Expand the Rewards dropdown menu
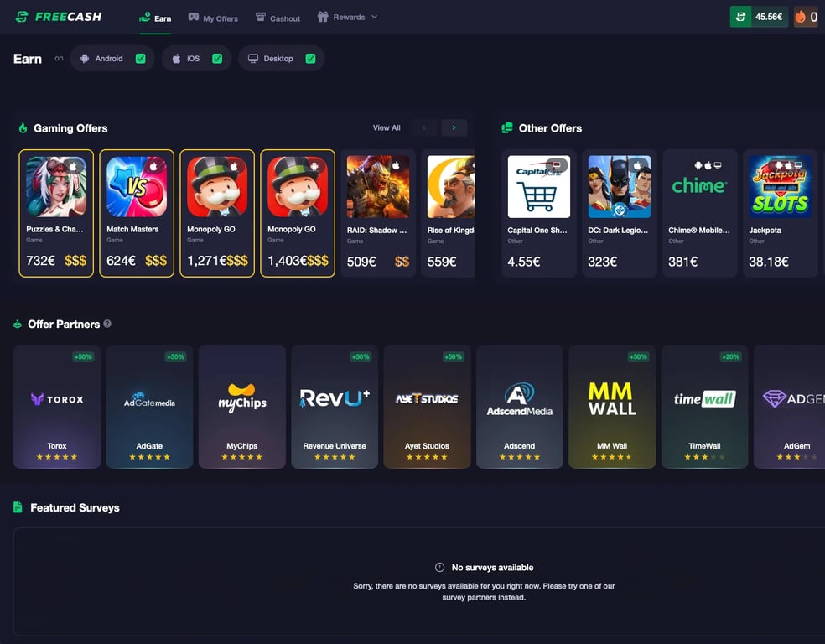 (x=347, y=18)
